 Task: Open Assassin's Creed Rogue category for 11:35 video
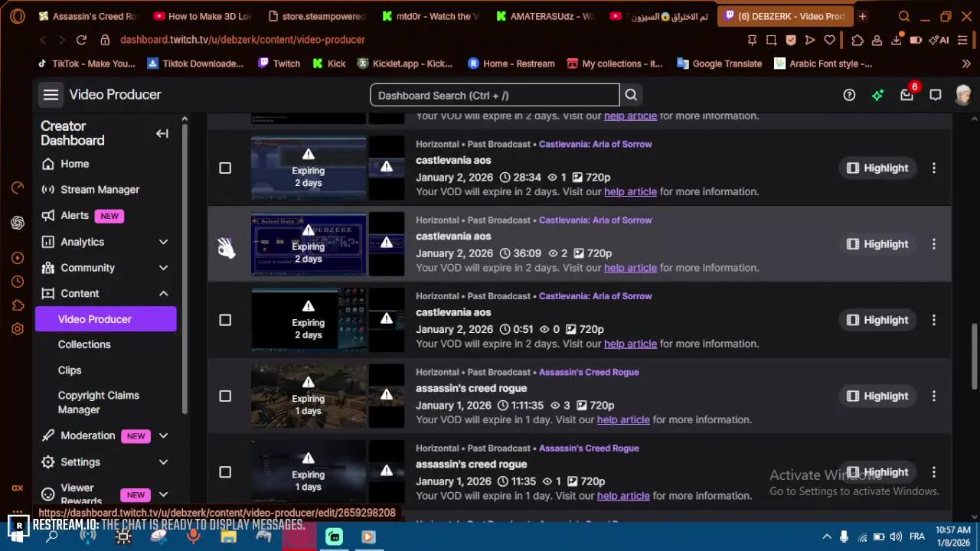click(x=589, y=448)
